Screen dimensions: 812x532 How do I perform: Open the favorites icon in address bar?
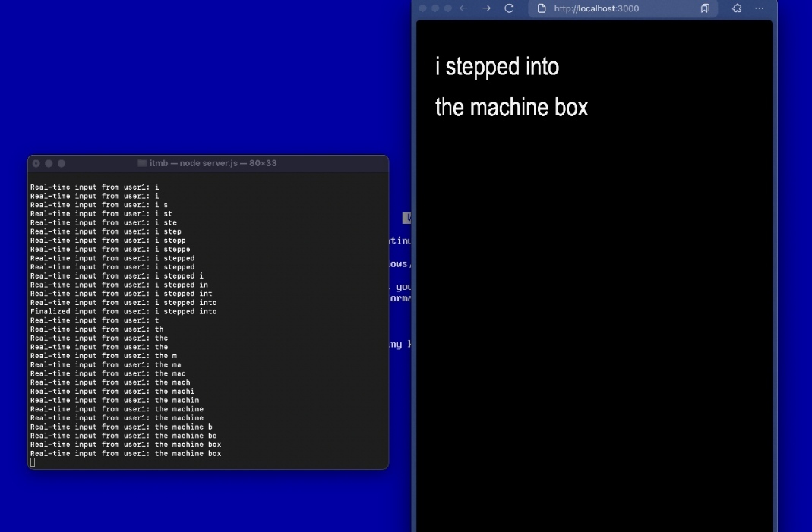pyautogui.click(x=705, y=8)
